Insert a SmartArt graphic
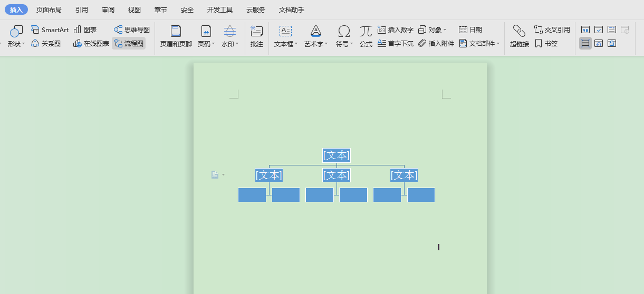644x294 pixels. click(50, 30)
